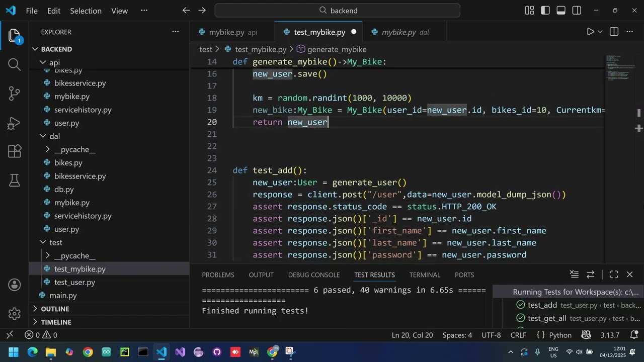Change indentation via Spaces: 4
The image size is (644, 362).
457,335
